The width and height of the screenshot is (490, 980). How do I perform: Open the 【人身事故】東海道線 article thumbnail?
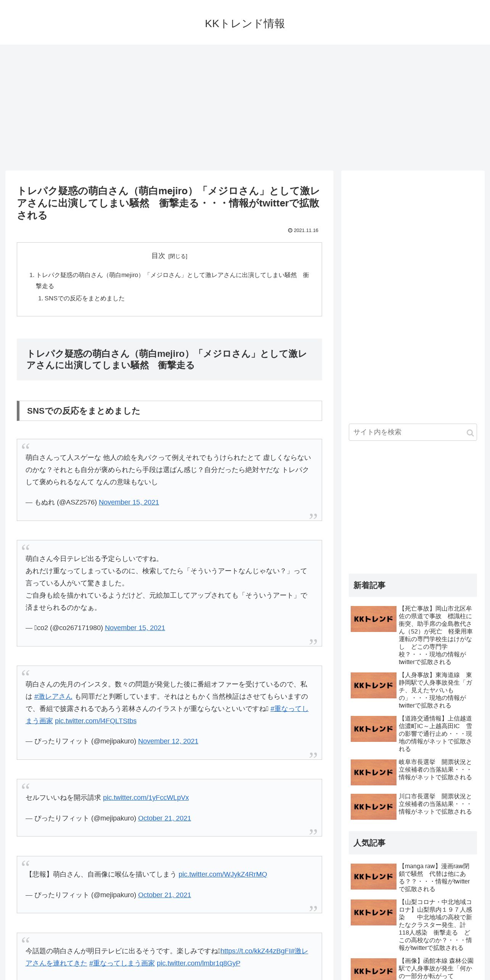(x=374, y=685)
